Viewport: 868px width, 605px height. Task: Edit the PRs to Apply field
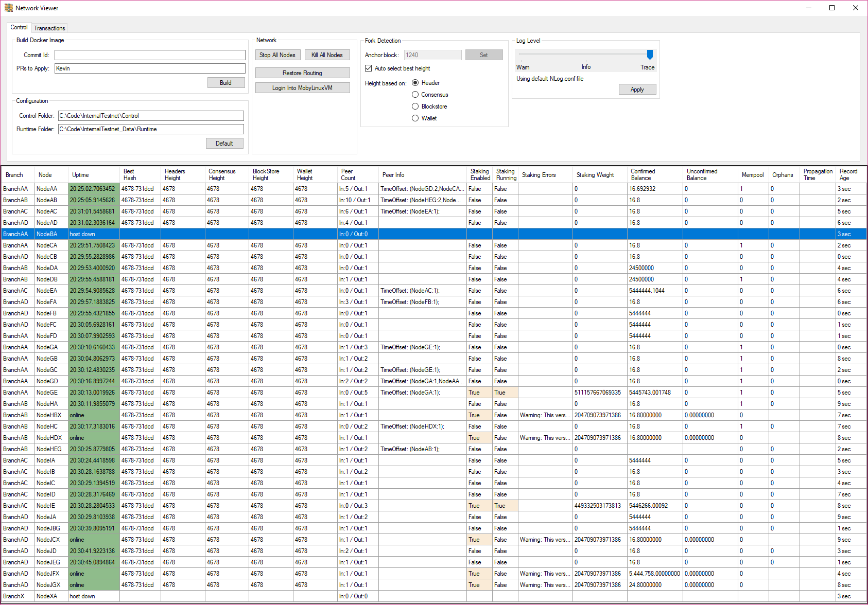pyautogui.click(x=149, y=68)
